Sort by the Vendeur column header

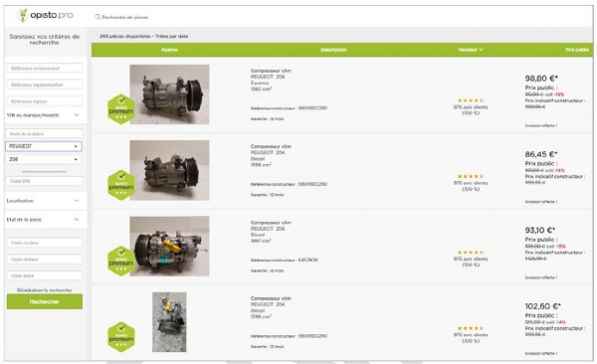point(471,50)
